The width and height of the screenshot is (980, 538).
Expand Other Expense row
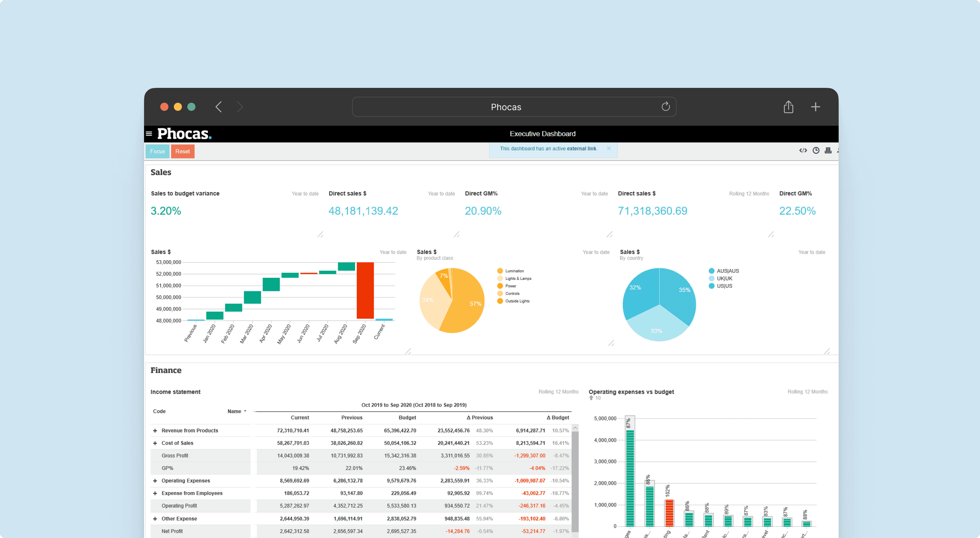point(155,519)
